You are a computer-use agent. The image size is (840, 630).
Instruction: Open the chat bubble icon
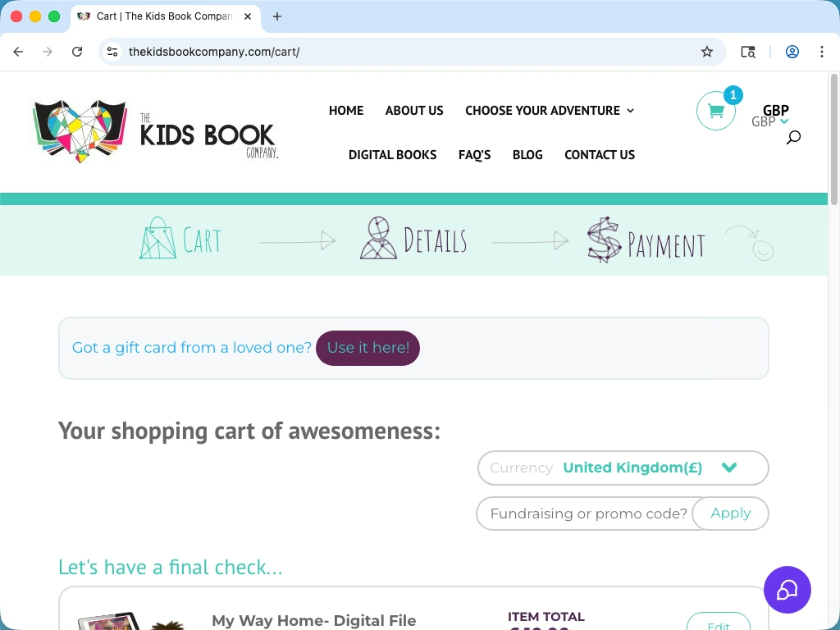tap(787, 590)
